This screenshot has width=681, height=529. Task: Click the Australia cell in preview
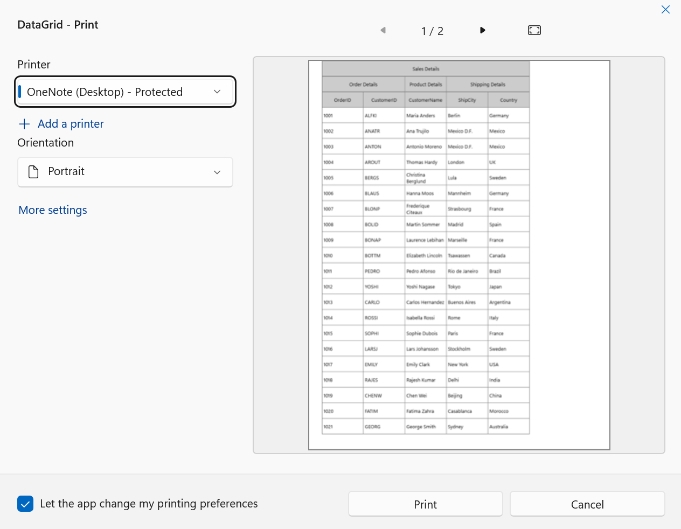point(509,427)
